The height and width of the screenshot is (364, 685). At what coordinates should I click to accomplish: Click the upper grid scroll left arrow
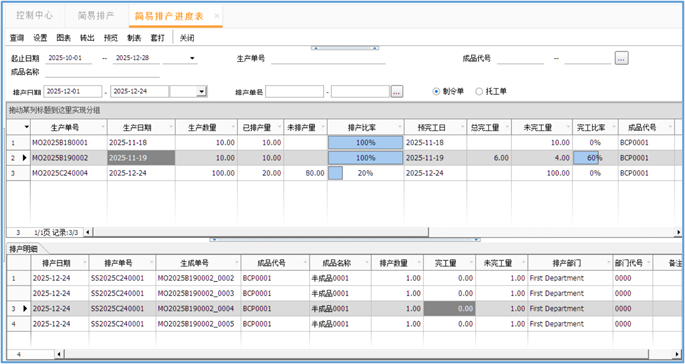[88, 232]
